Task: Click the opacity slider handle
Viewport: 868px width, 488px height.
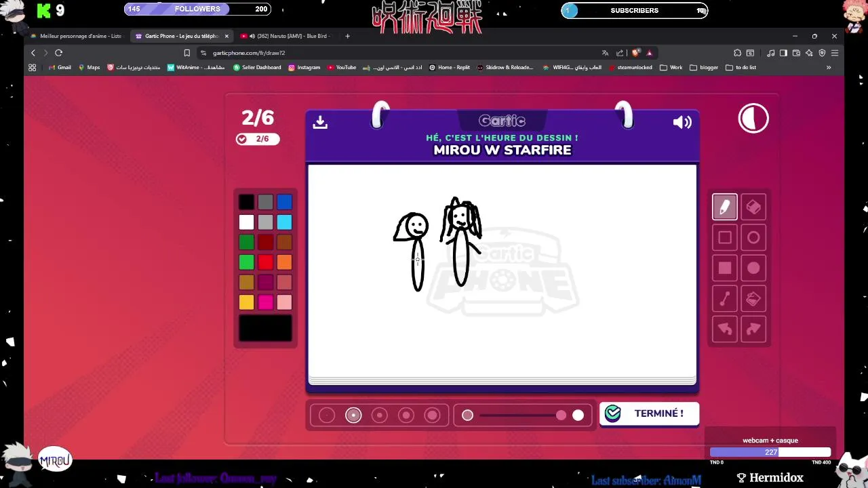Action: pos(561,415)
